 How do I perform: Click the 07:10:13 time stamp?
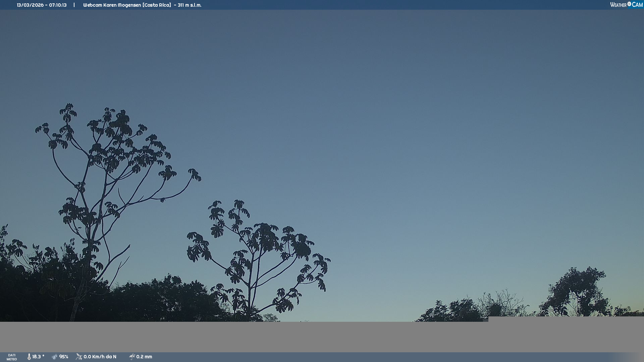click(58, 5)
